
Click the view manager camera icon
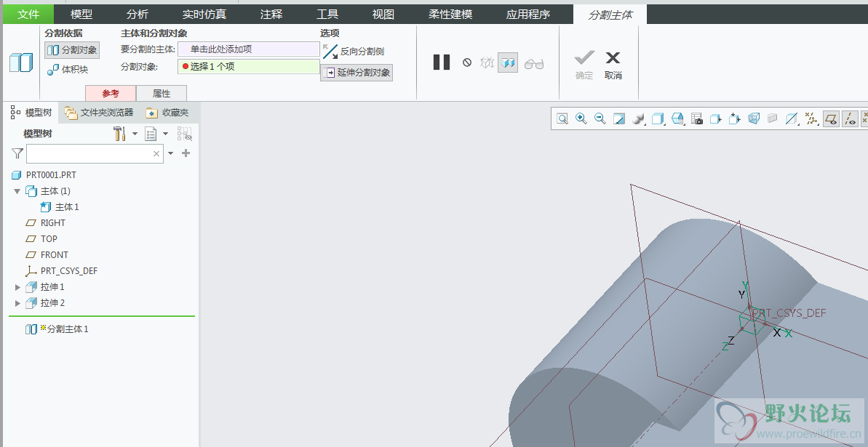pos(697,118)
